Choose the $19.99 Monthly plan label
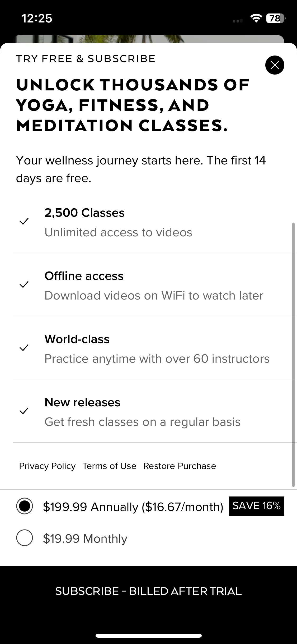This screenshot has height=644, width=297. tap(85, 539)
